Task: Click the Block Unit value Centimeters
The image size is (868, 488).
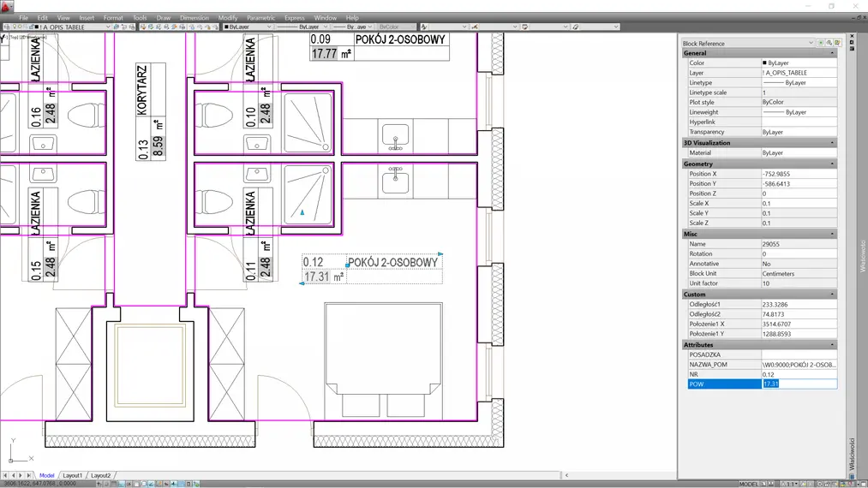Action: [x=799, y=274]
